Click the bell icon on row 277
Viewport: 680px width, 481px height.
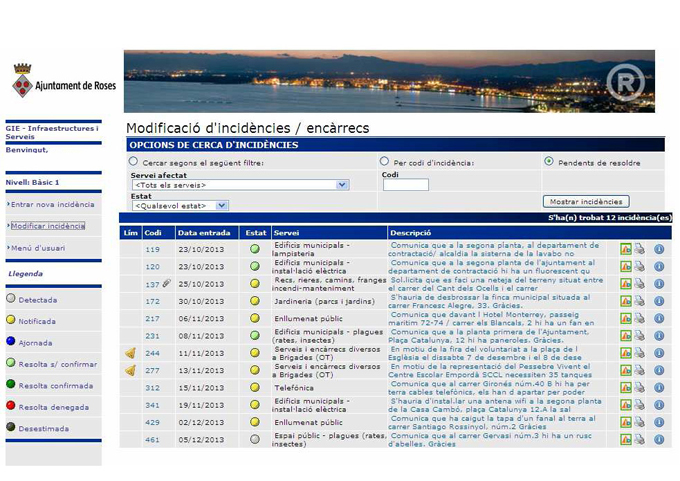[x=130, y=370]
